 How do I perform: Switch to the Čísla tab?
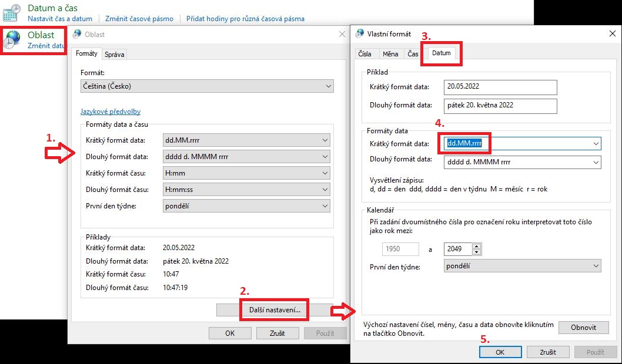364,54
